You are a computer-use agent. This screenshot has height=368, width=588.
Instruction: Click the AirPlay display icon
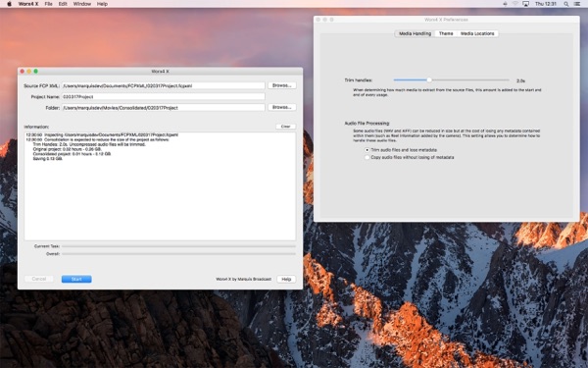click(525, 4)
